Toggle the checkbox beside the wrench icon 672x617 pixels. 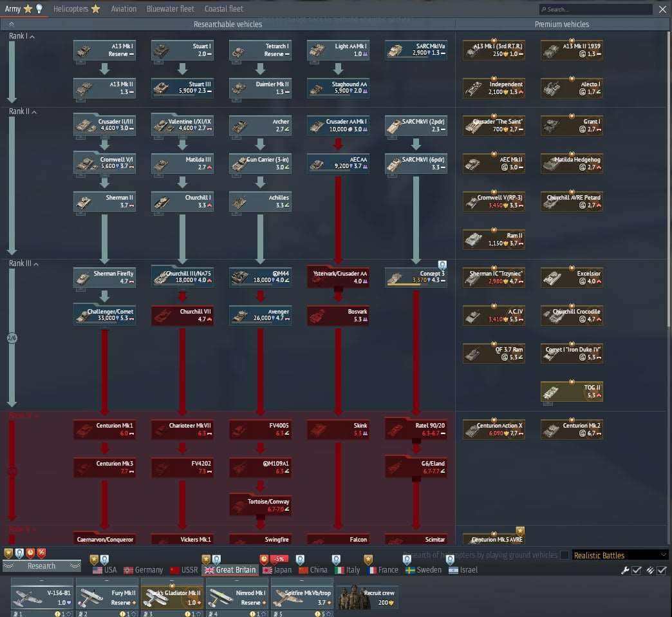pyautogui.click(x=637, y=570)
